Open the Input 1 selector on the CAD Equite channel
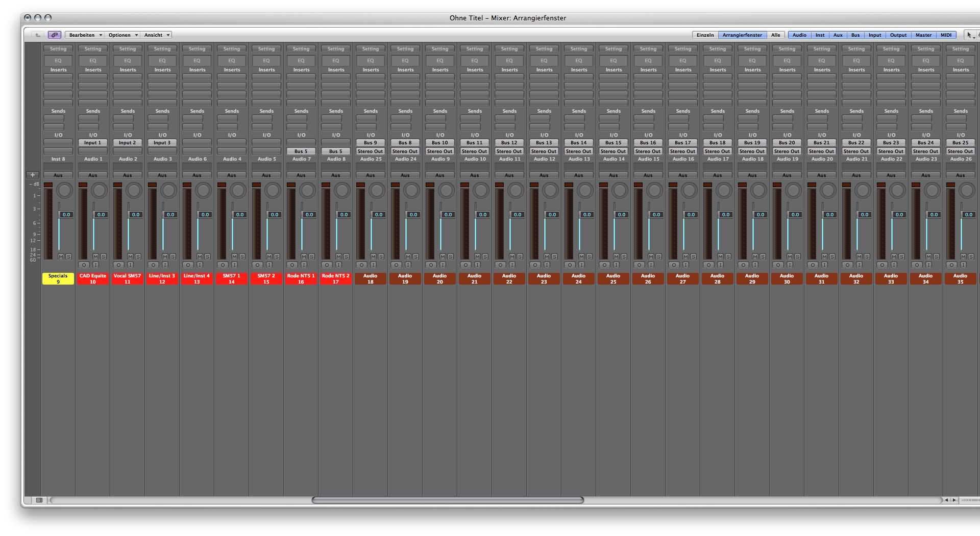 [93, 143]
